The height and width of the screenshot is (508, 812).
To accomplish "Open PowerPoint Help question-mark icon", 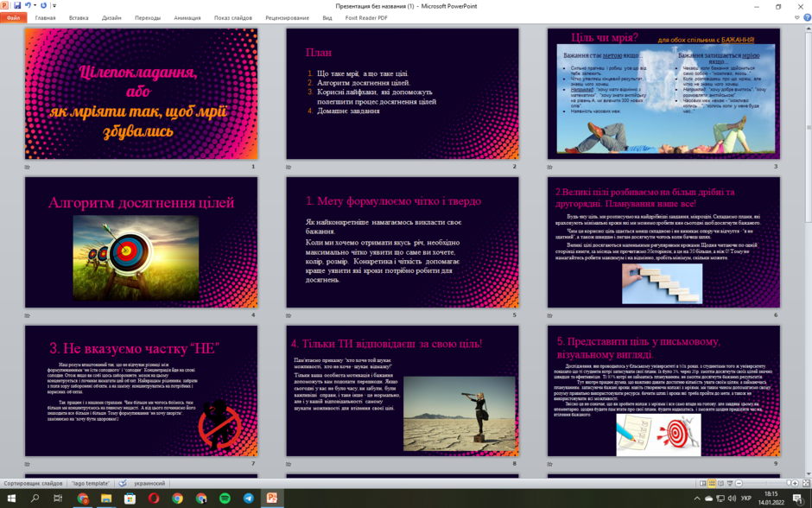I will pos(807,17).
